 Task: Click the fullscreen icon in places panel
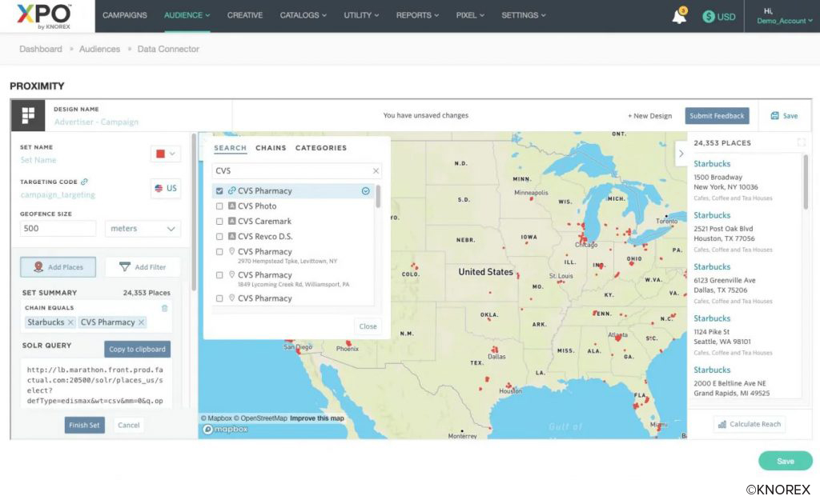pyautogui.click(x=802, y=143)
